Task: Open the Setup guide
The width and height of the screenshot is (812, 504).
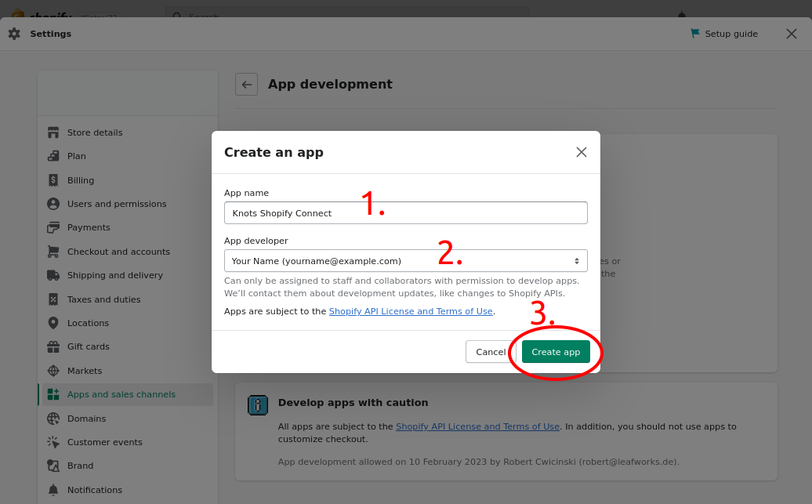Action: click(x=724, y=34)
